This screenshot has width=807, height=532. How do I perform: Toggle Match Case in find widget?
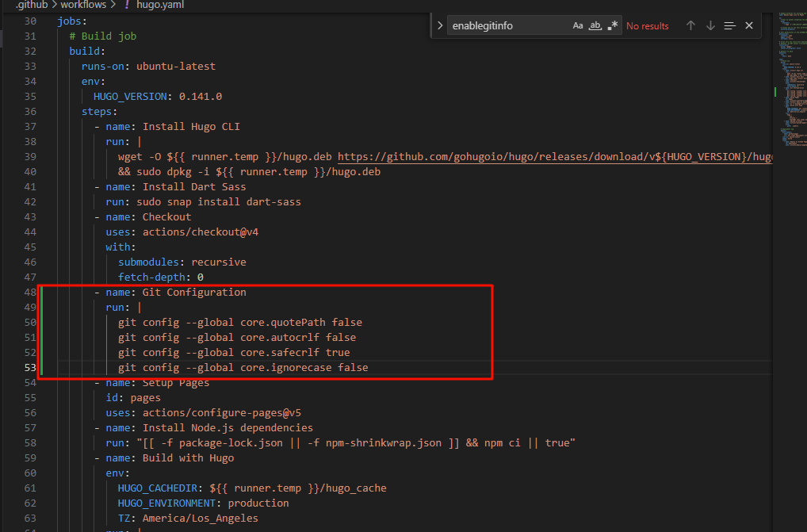[x=578, y=25]
